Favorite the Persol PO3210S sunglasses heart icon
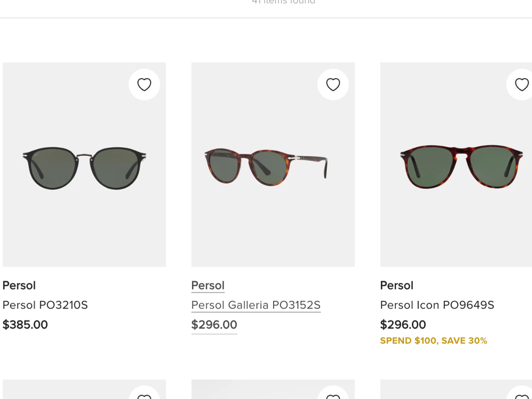The image size is (532, 399). point(144,85)
